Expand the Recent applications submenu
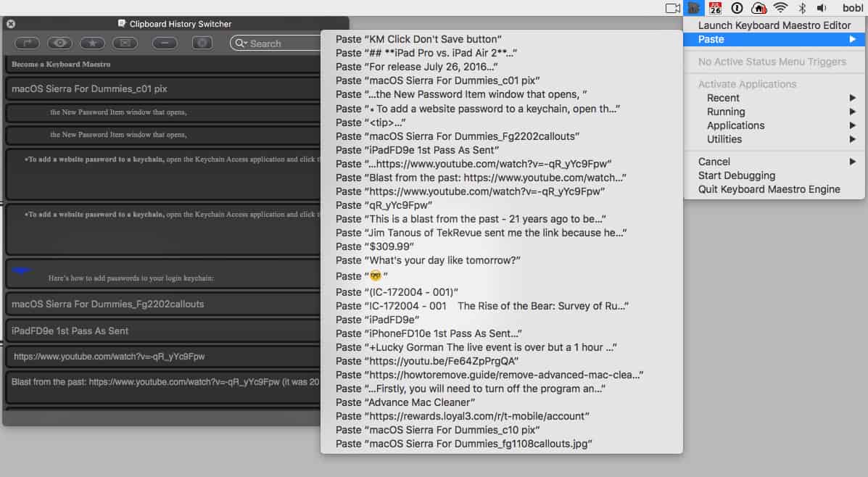Image resolution: width=868 pixels, height=477 pixels. tap(774, 98)
